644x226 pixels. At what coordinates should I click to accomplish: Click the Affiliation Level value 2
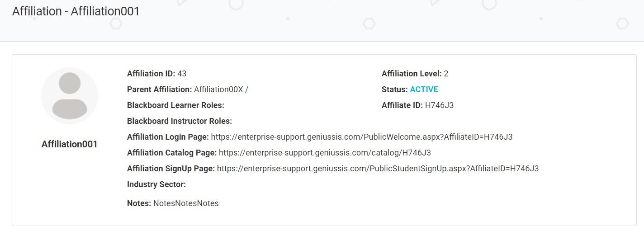(x=446, y=74)
